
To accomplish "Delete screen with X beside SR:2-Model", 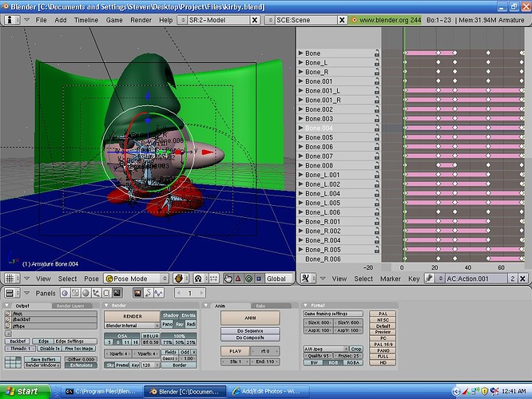I will [x=255, y=20].
